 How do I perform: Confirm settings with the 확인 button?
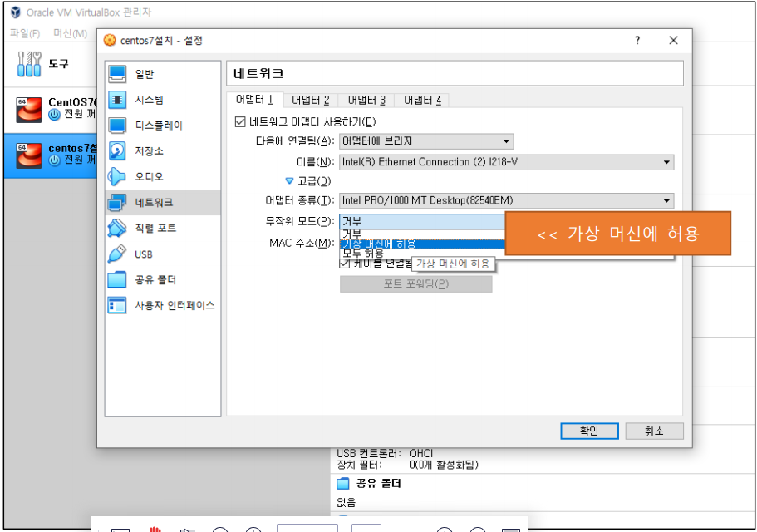(x=589, y=431)
